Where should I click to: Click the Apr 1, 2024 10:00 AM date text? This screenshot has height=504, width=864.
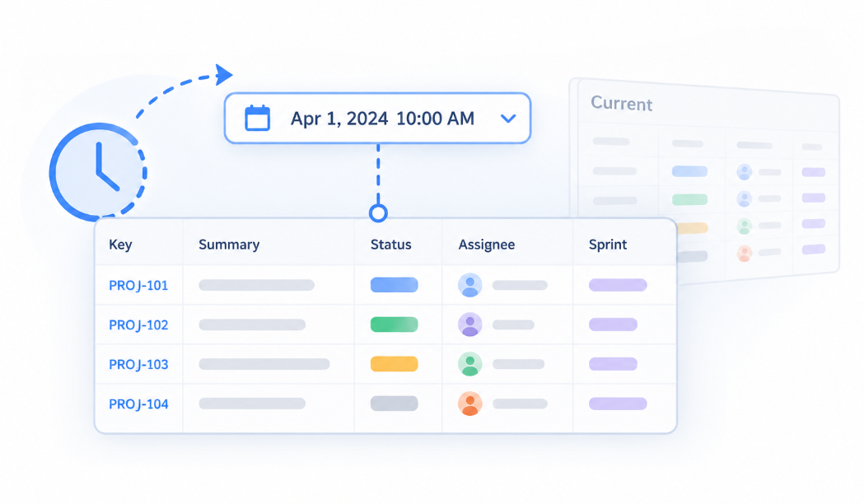[382, 119]
